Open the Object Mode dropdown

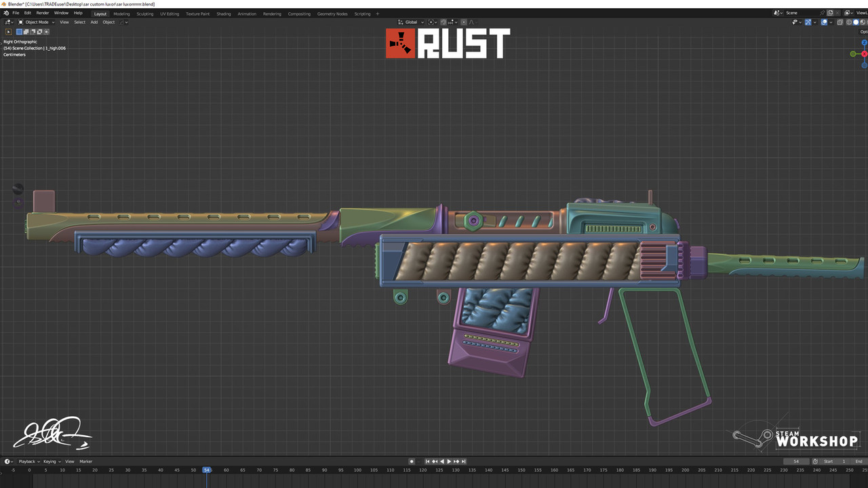coord(35,22)
